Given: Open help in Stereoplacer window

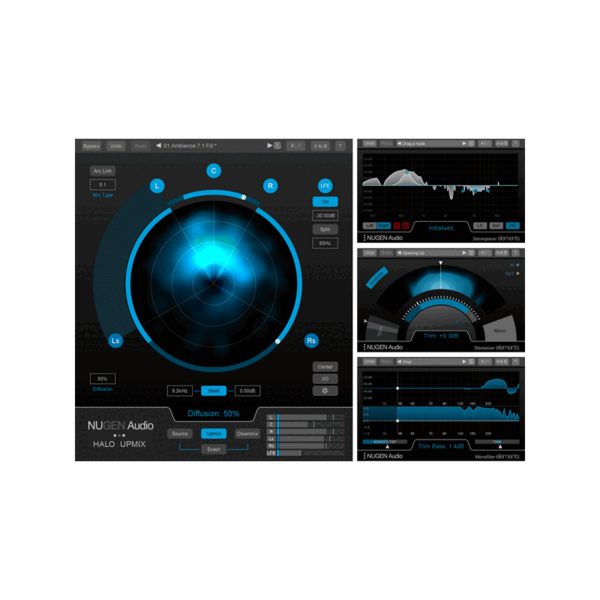Looking at the screenshot, I should click(x=515, y=143).
